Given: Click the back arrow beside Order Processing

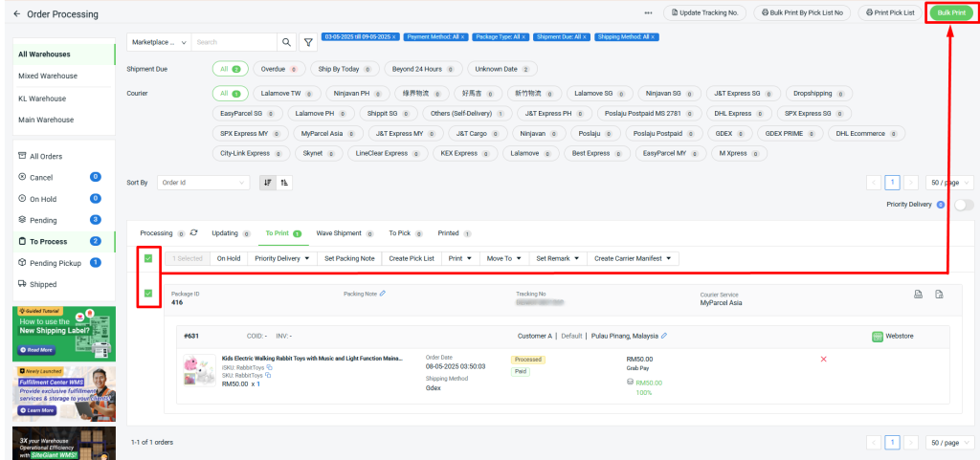Looking at the screenshot, I should 16,13.
